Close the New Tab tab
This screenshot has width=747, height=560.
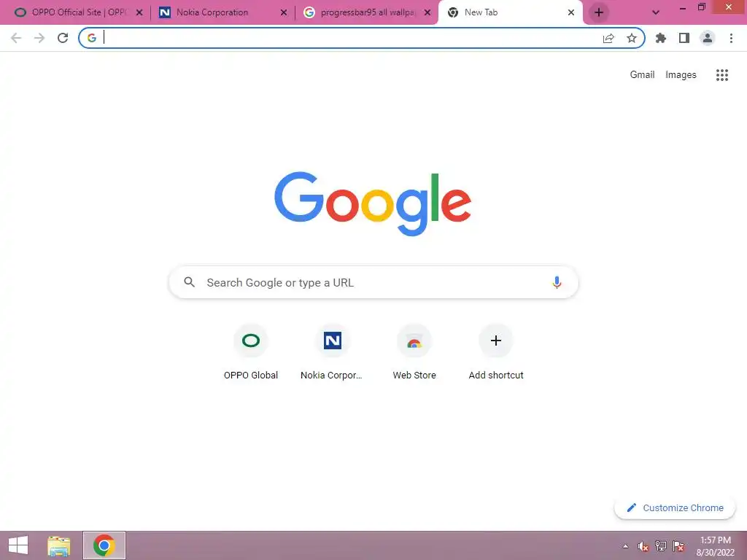(x=571, y=13)
